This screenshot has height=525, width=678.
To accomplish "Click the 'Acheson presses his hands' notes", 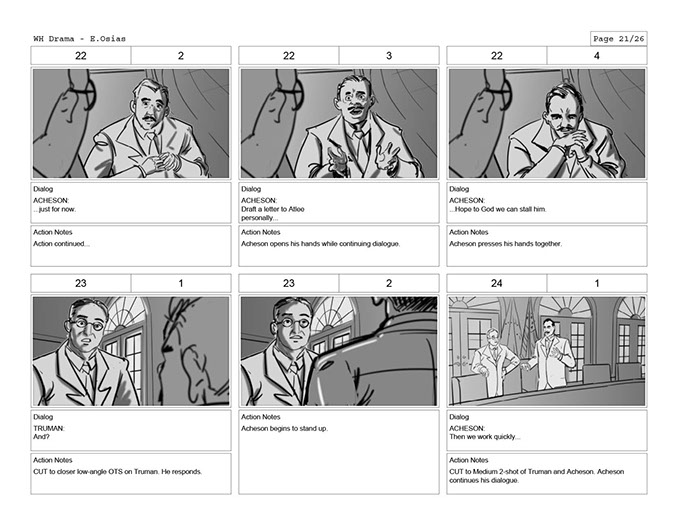I will coord(547,246).
